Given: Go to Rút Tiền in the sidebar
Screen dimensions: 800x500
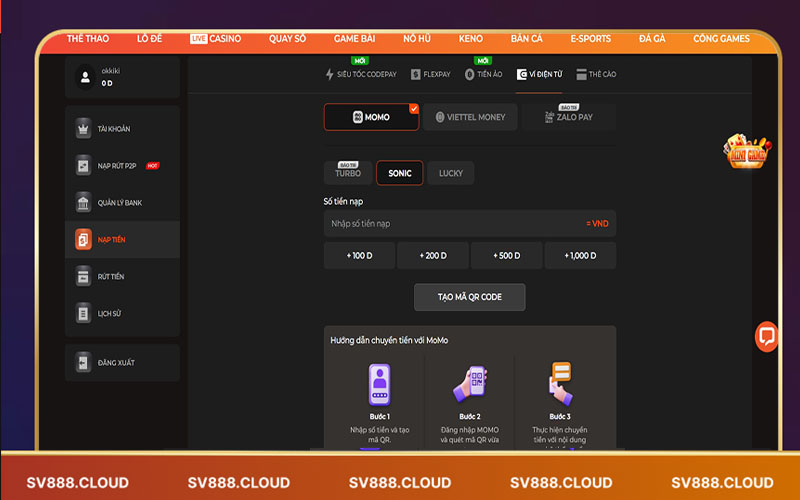Looking at the screenshot, I should [122, 277].
